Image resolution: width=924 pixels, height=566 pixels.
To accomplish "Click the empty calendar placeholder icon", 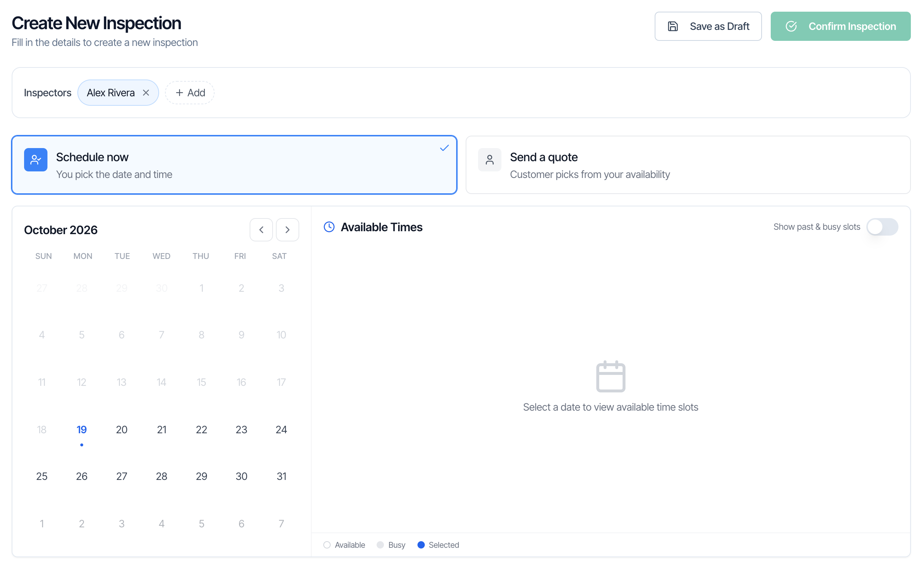I will click(611, 376).
